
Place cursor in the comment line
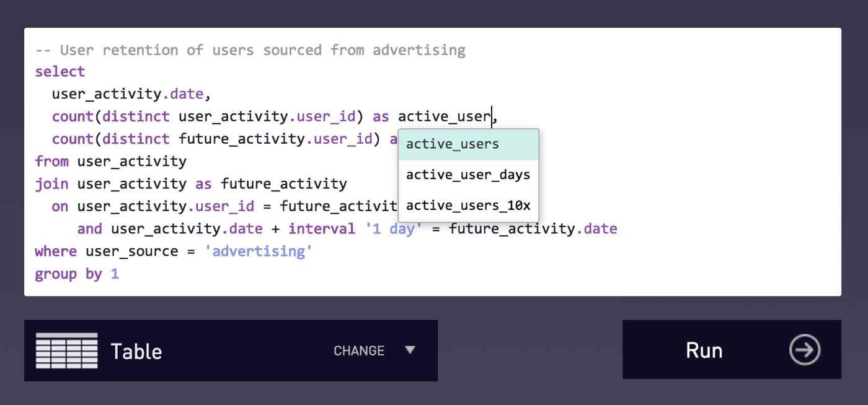click(x=250, y=50)
